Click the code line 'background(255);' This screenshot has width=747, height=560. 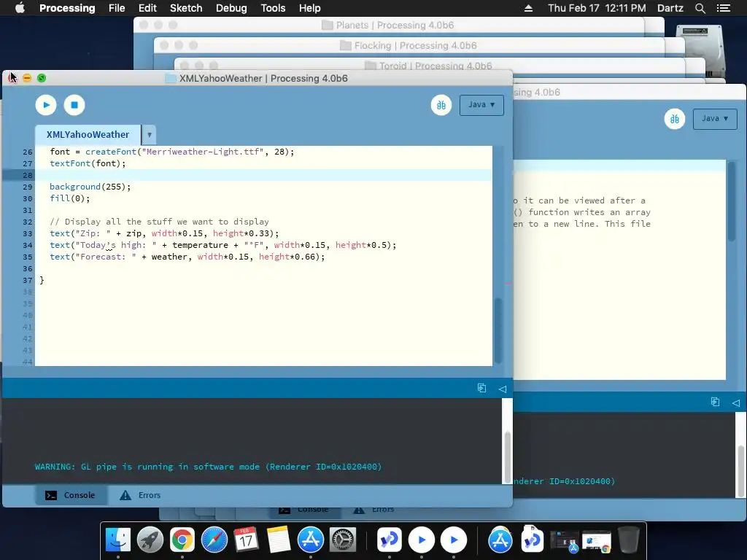click(x=90, y=187)
